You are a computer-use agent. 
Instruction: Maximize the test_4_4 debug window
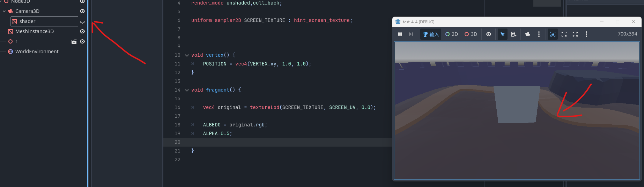617,22
